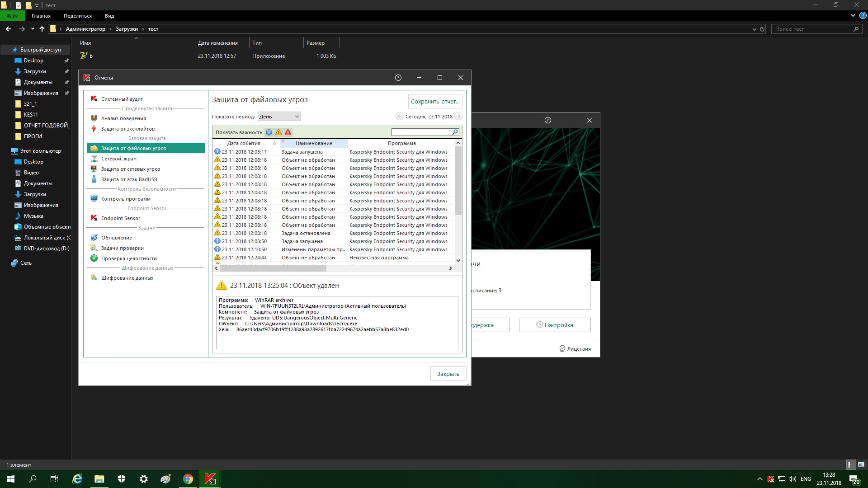Toggle yellow warning events importance filter
The width and height of the screenshot is (868, 488).
click(278, 132)
